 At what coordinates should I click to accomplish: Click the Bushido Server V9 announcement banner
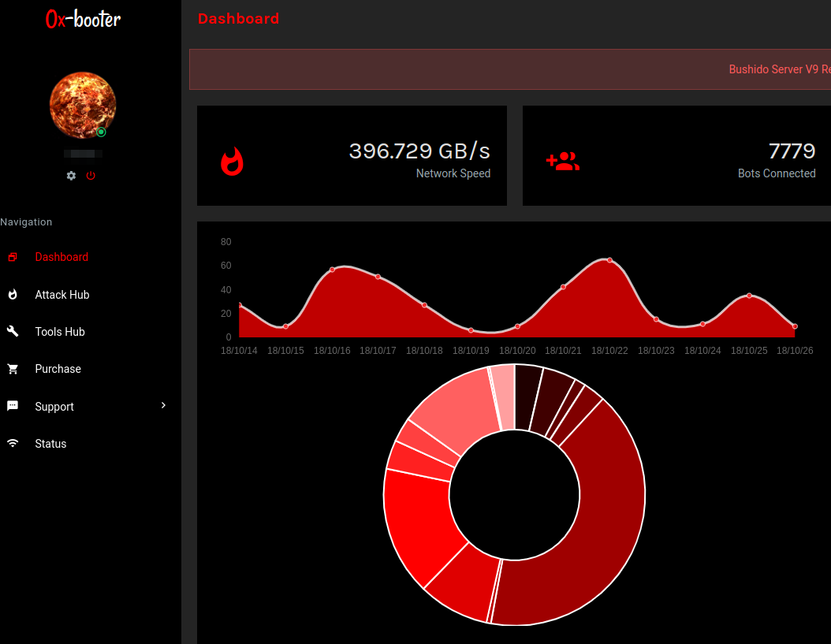510,69
